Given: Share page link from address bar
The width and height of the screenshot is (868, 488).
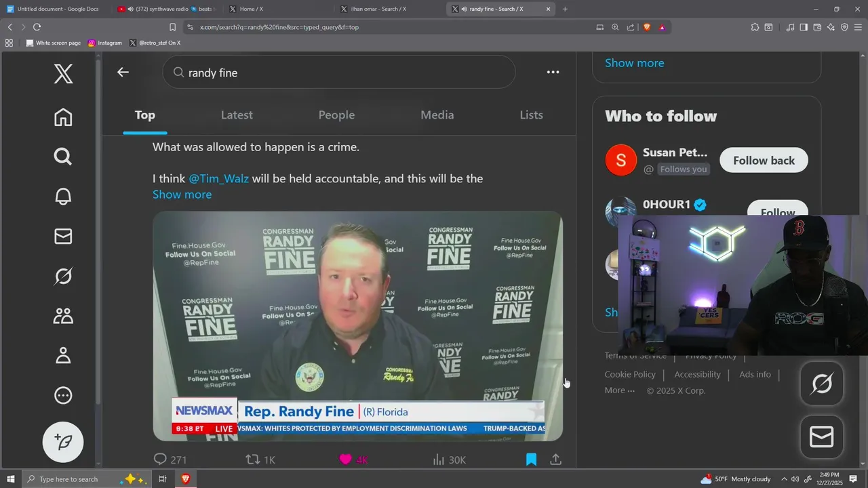Looking at the screenshot, I should 631,27.
